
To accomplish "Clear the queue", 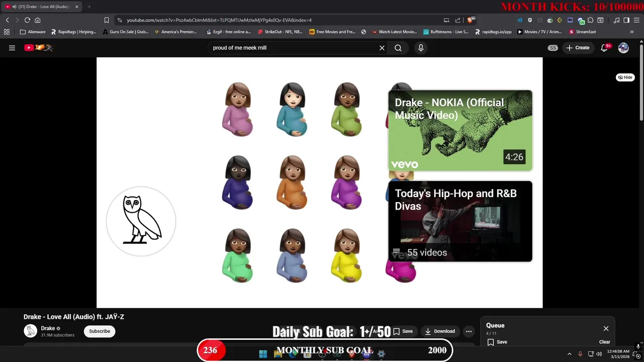I will 605,342.
